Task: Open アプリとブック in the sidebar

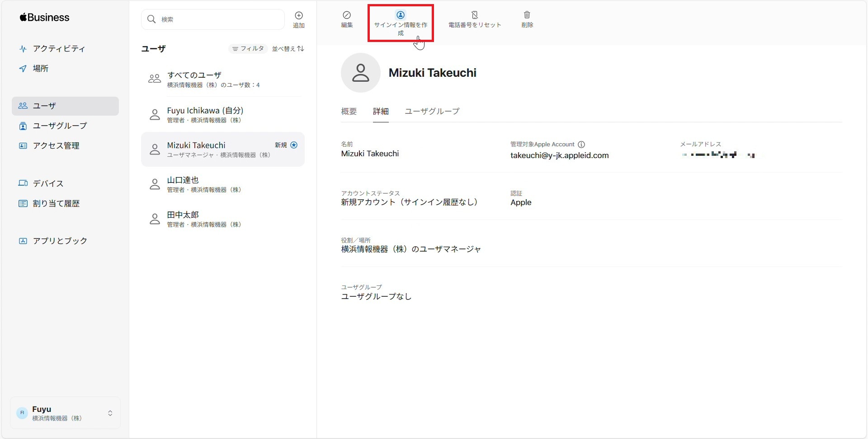Action: 59,241
